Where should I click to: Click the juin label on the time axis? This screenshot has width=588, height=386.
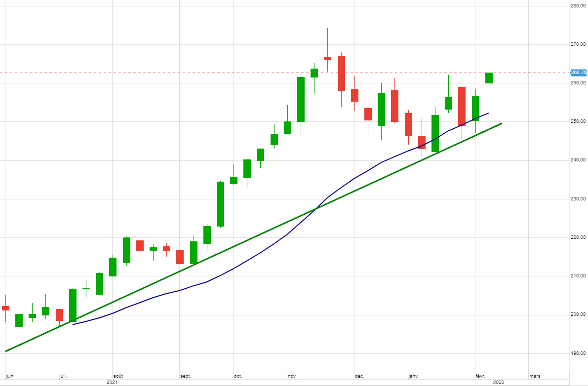[9, 376]
